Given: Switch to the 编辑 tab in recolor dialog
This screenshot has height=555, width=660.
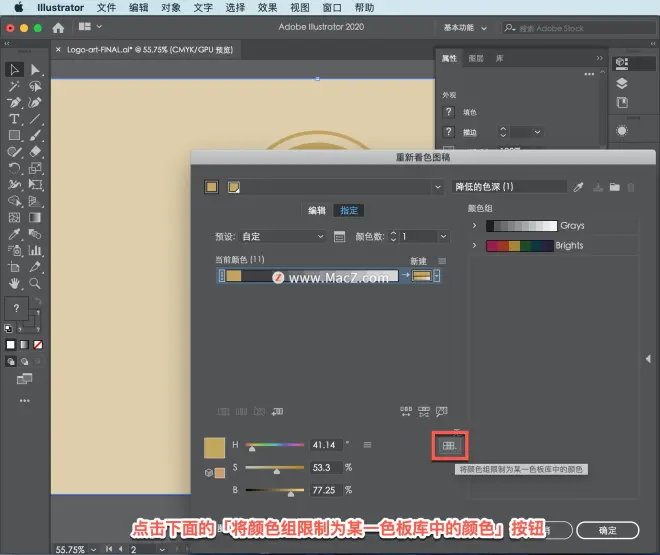Looking at the screenshot, I should click(317, 210).
